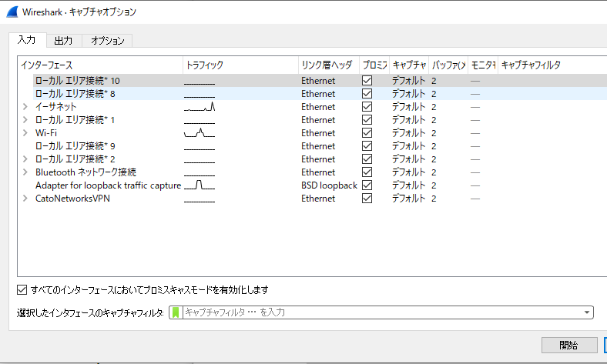
Task: Sort by the リンク層ヘッダ column header
Action: [329, 65]
